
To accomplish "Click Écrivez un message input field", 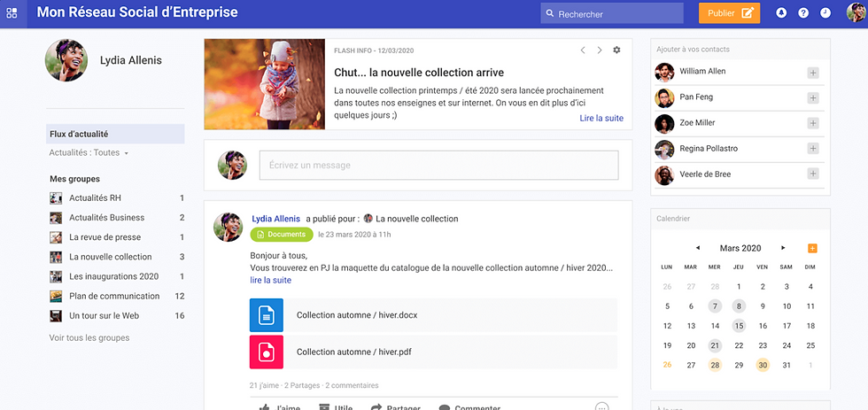I will pos(439,165).
